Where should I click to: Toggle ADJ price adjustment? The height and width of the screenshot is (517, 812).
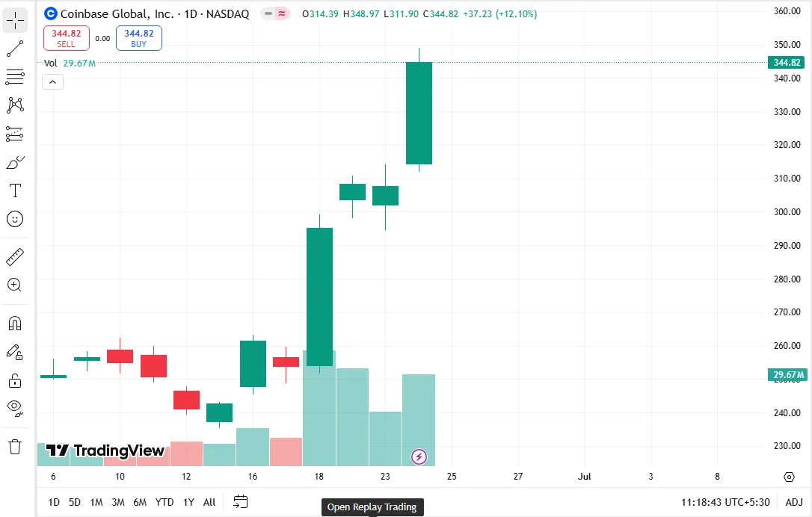(x=793, y=502)
